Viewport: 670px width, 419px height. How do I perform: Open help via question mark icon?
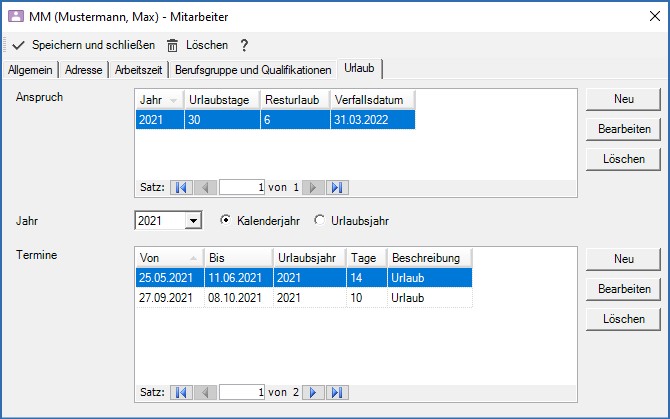243,45
